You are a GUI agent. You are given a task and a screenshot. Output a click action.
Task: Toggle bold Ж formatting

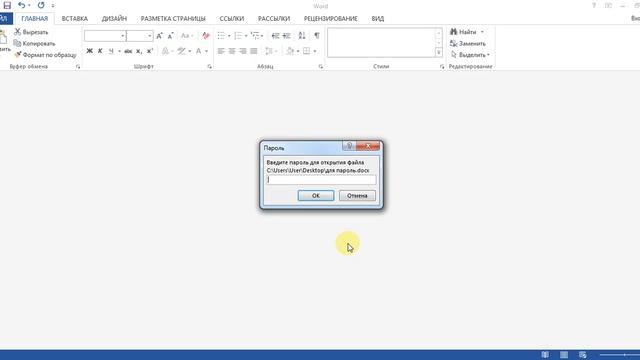[89, 51]
